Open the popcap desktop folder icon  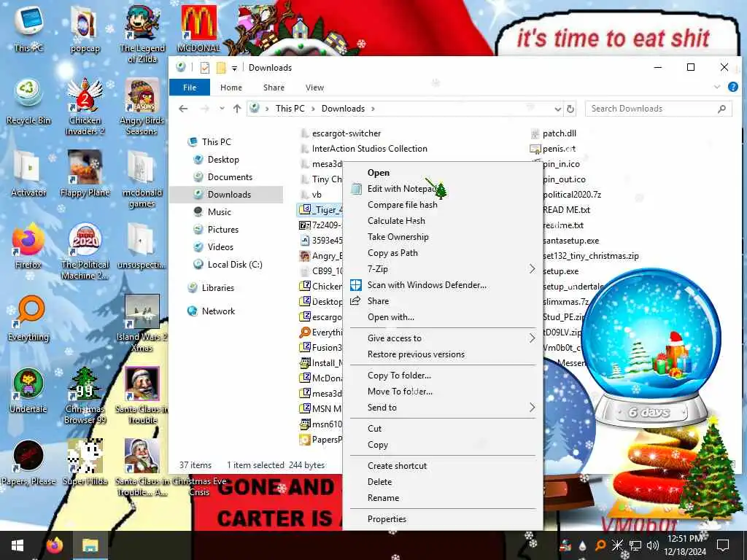click(x=85, y=28)
